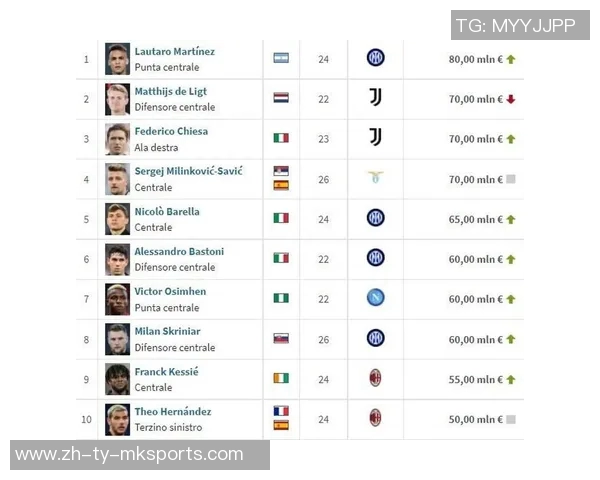
Task: Click Argentina flag in Lautaro Martínez row
Action: pyautogui.click(x=281, y=58)
